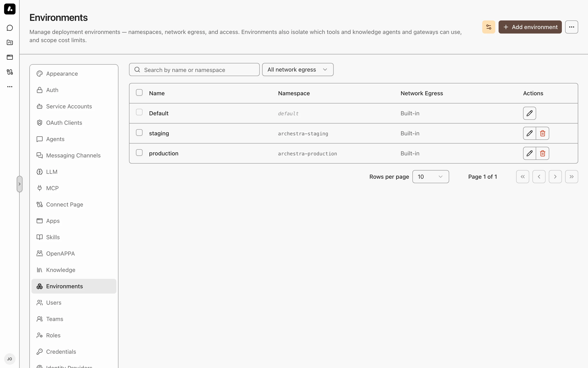Delete the staging environment with trash icon
The image size is (588, 368).
pos(542,133)
